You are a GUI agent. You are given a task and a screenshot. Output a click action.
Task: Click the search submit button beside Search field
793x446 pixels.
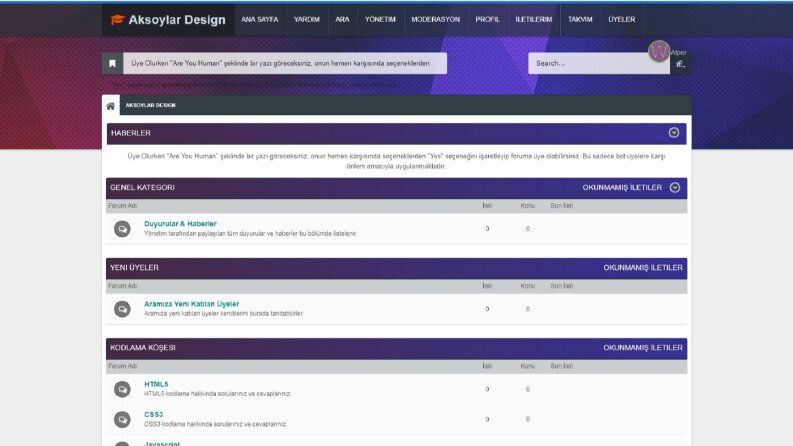(x=681, y=64)
